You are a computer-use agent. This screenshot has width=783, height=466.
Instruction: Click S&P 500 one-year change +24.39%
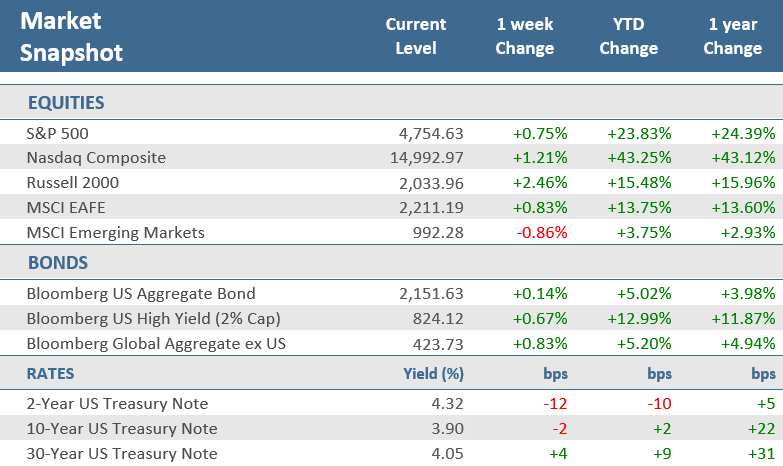744,133
